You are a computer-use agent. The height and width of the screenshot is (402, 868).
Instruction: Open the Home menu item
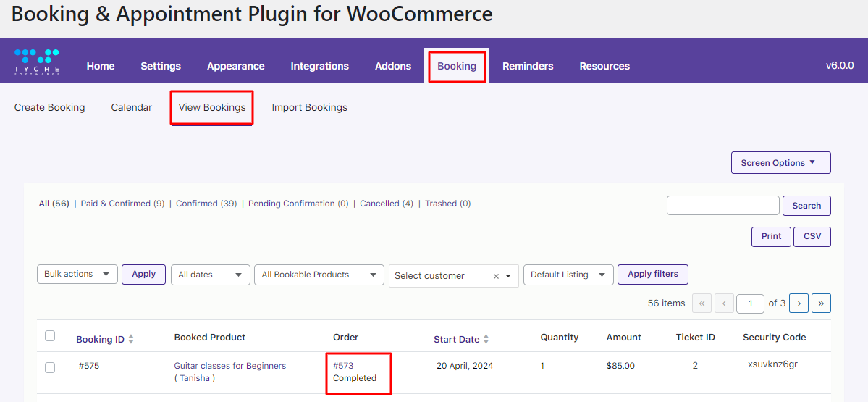(101, 66)
